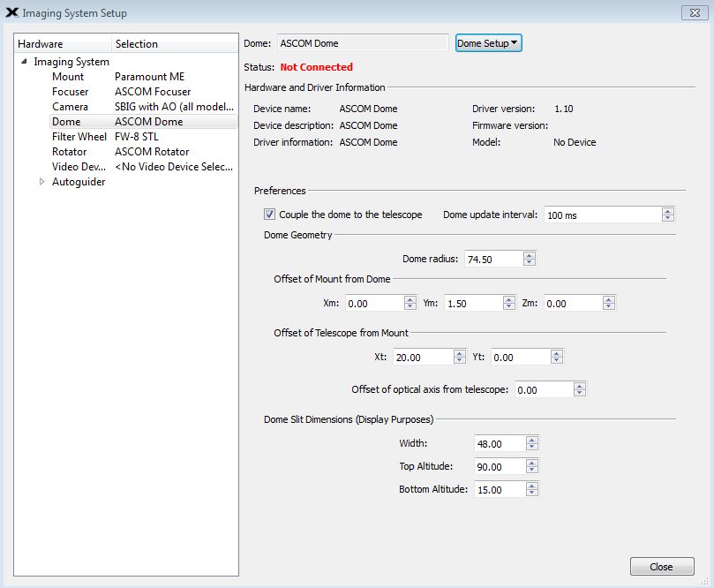Increase Top Altitude with up arrow
This screenshot has width=714, height=588.
point(532,463)
